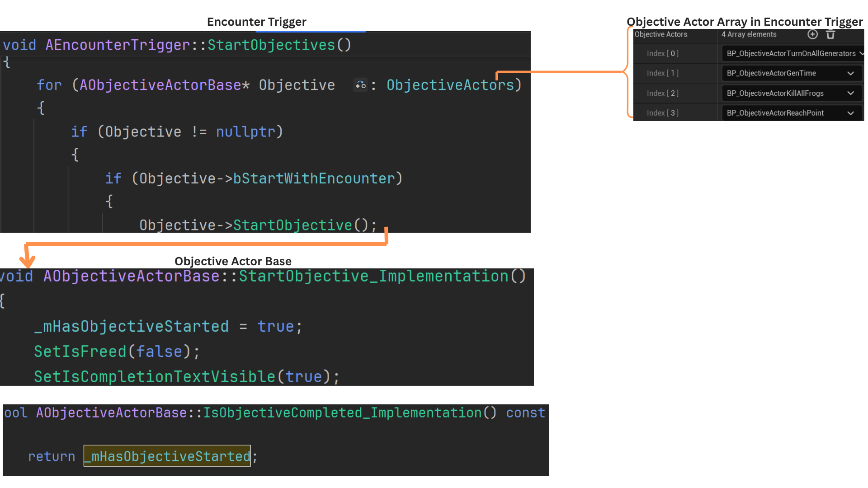Open the BP_ObjectiveActorTurnOnAllGenerators dropdown
Image resolution: width=868 pixels, height=488 pixels.
click(x=861, y=53)
